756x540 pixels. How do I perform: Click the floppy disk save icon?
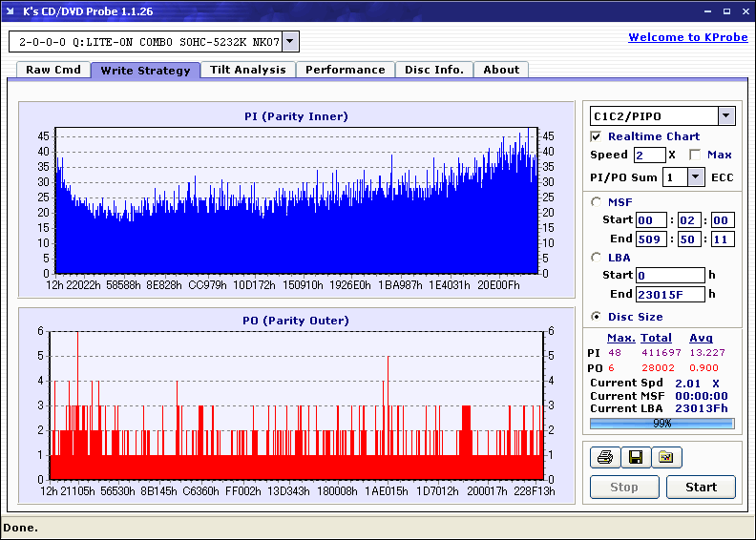pos(634,458)
